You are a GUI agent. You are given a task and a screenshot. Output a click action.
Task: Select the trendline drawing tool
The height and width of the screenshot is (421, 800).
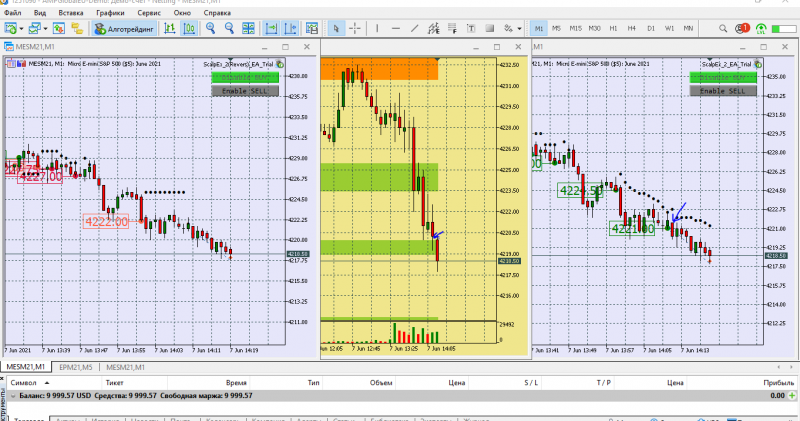click(x=415, y=29)
